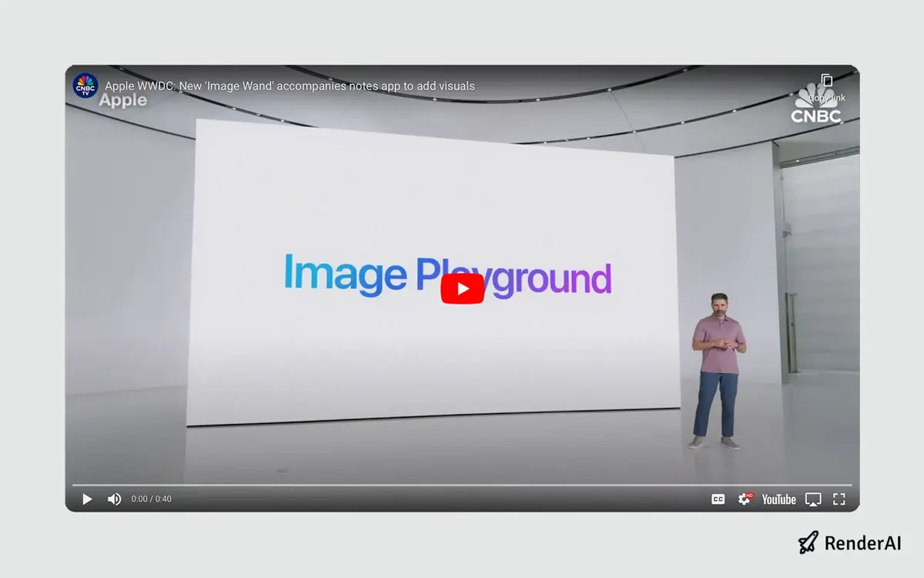Enter fullscreen mode
This screenshot has width=924, height=578.
tap(839, 499)
